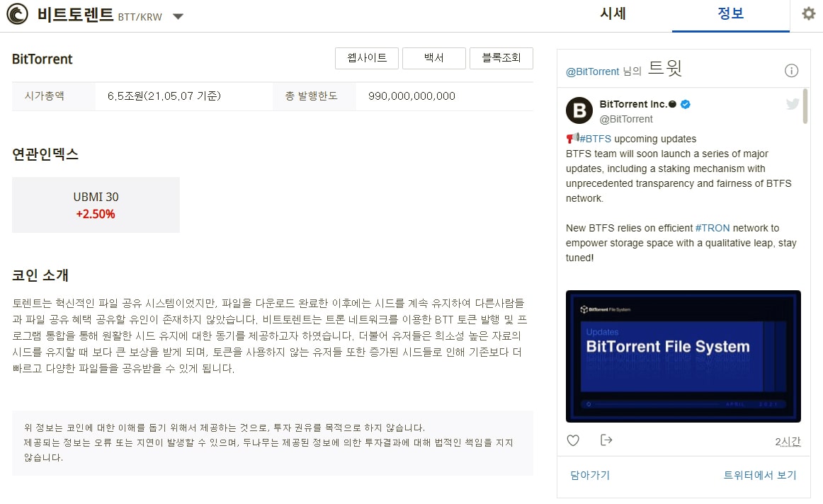Viewport: 823px width, 504px height.
Task: Open the BTT/KRW market selector dropdown arrow
Action: [178, 16]
